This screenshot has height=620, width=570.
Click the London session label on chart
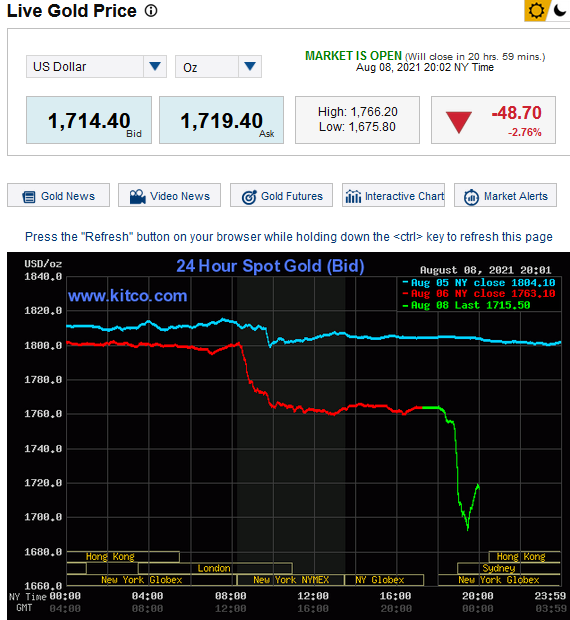pos(214,568)
